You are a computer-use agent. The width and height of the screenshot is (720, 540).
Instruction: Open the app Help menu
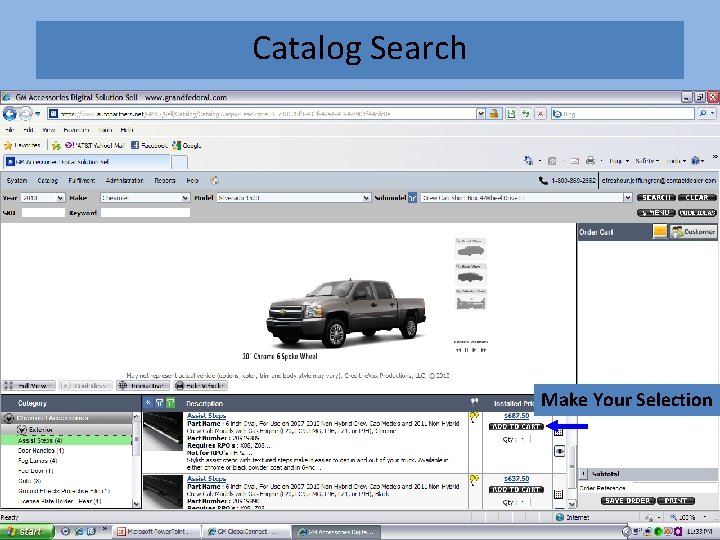(192, 180)
